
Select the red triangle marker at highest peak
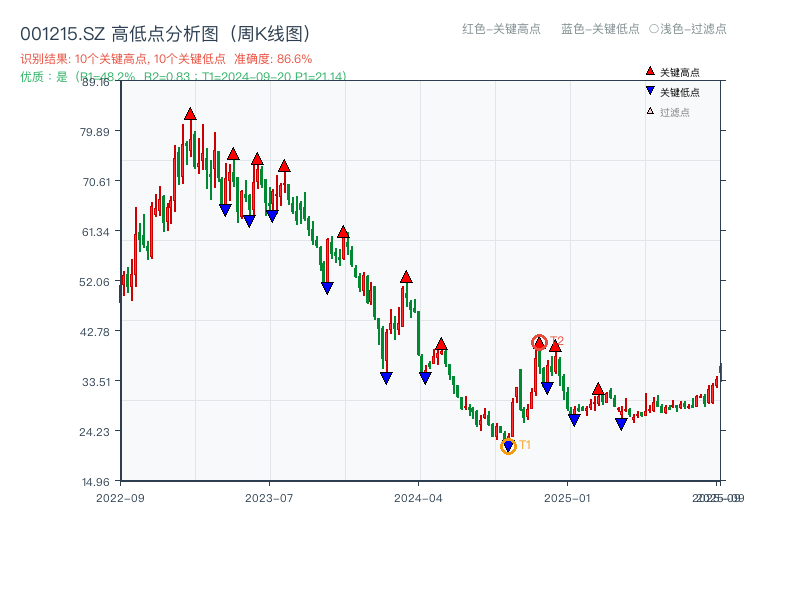190,114
